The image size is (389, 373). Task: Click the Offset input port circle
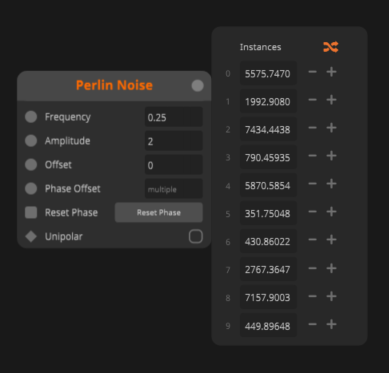point(31,165)
